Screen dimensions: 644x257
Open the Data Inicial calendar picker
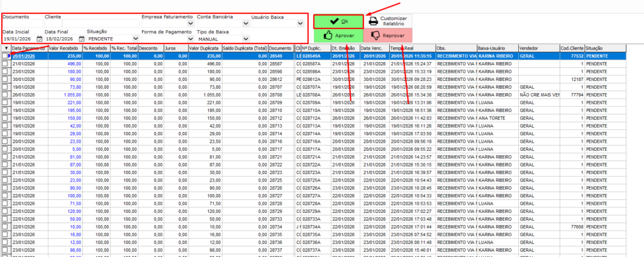tap(39, 39)
